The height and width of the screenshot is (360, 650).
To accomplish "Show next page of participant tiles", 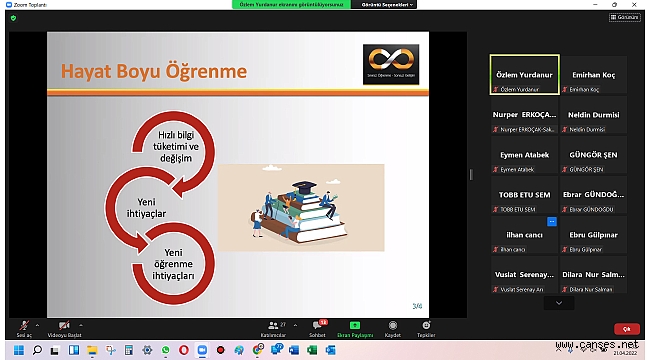I will [559, 303].
